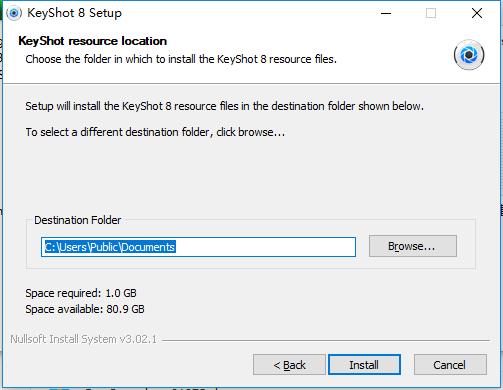Screen dimensions: 503x390
Task: Click the Space required: 1.0 GB text
Action: coord(81,293)
